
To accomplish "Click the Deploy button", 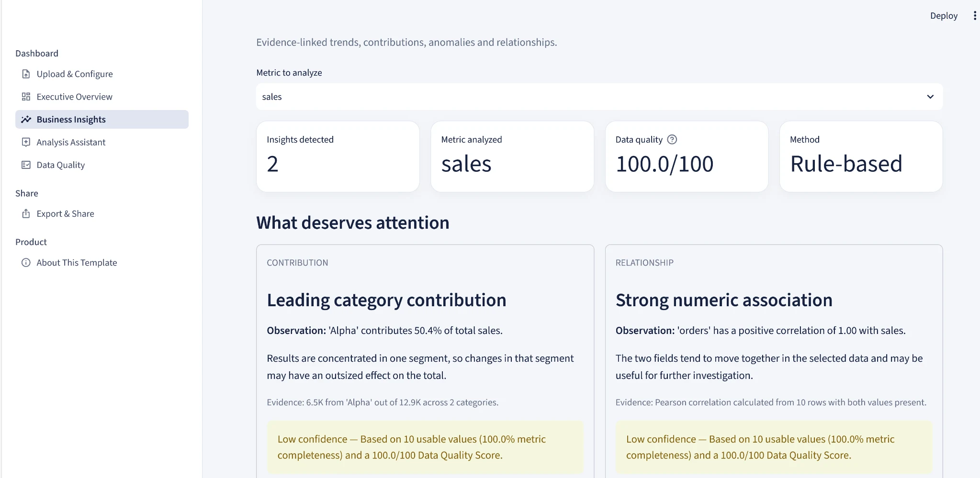I will coord(944,16).
